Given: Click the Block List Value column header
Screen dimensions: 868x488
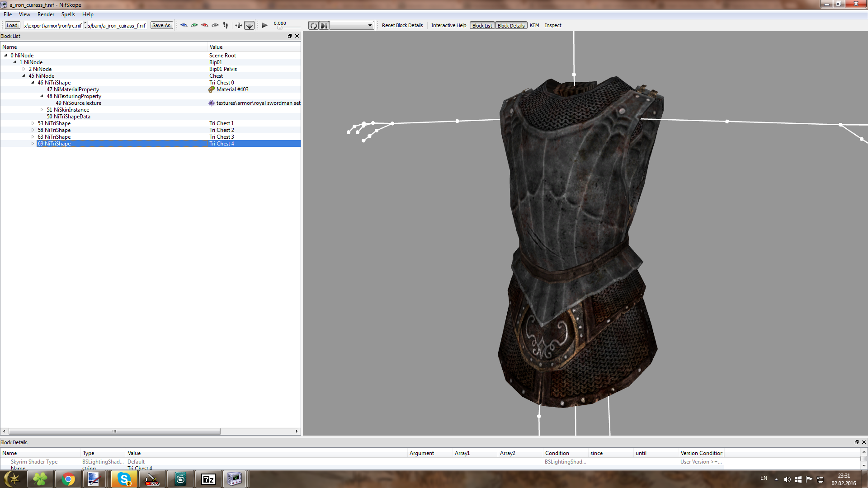Looking at the screenshot, I should click(254, 47).
